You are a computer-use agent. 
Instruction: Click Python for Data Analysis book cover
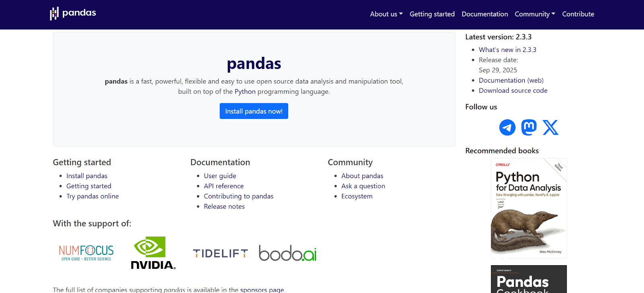click(528, 208)
